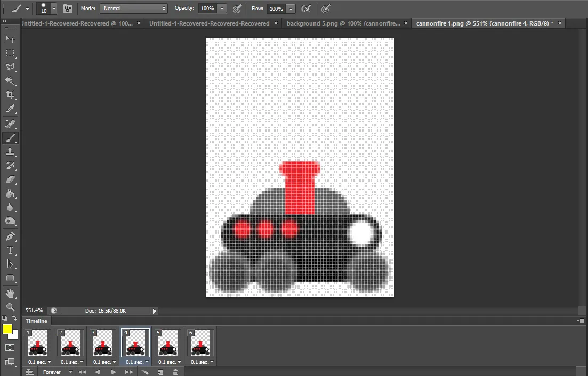The image size is (588, 376).
Task: Select the Zoom tool
Action: 10,307
